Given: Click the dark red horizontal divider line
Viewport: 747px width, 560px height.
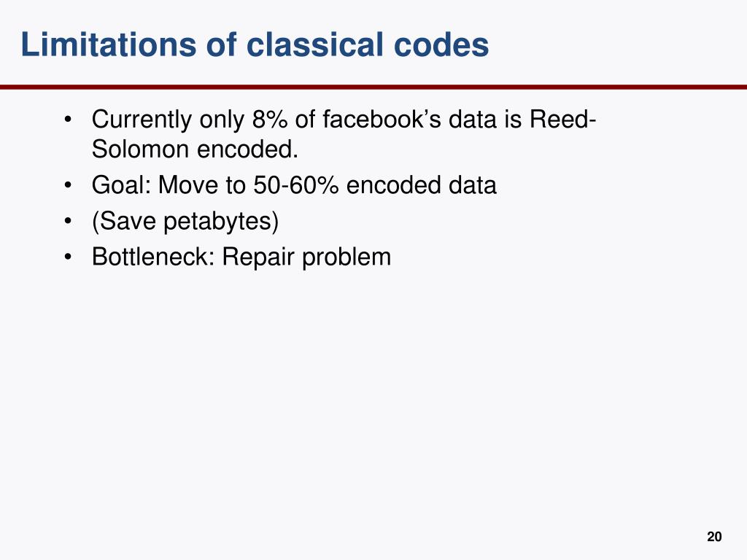Looking at the screenshot, I should 373,87.
